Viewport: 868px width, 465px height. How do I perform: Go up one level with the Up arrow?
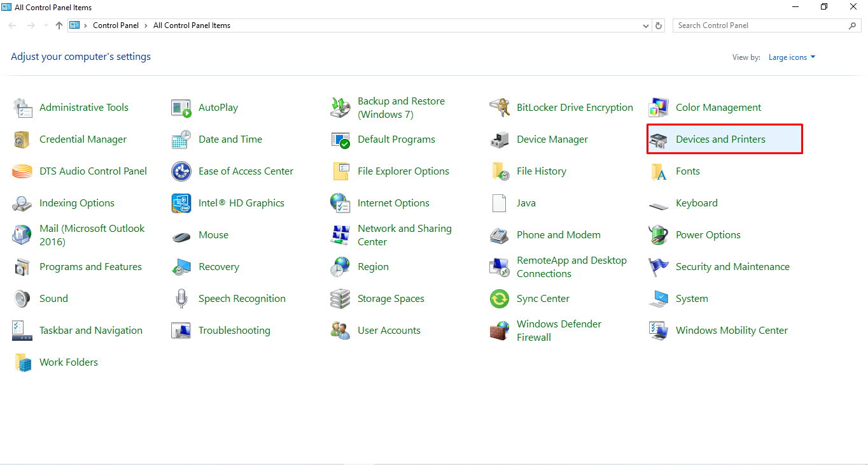59,25
